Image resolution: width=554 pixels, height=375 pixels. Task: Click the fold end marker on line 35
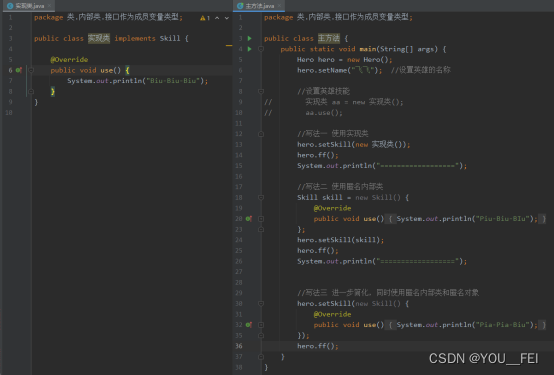click(x=261, y=335)
